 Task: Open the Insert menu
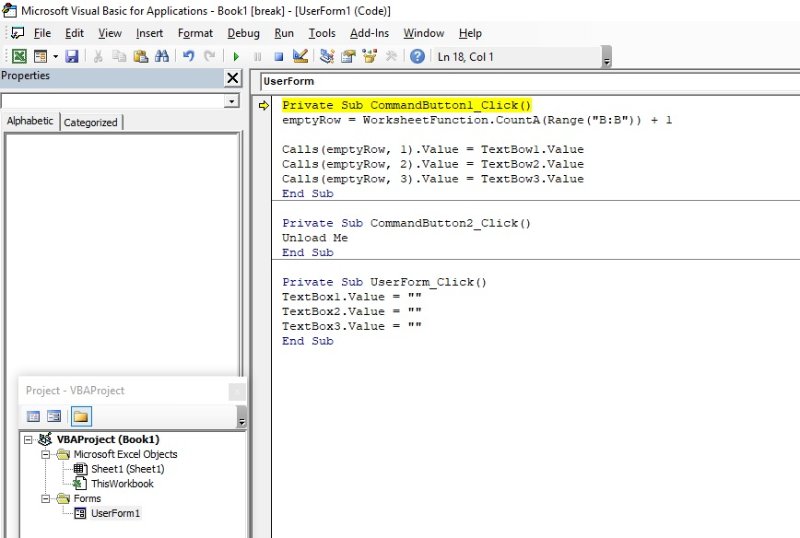tap(150, 33)
